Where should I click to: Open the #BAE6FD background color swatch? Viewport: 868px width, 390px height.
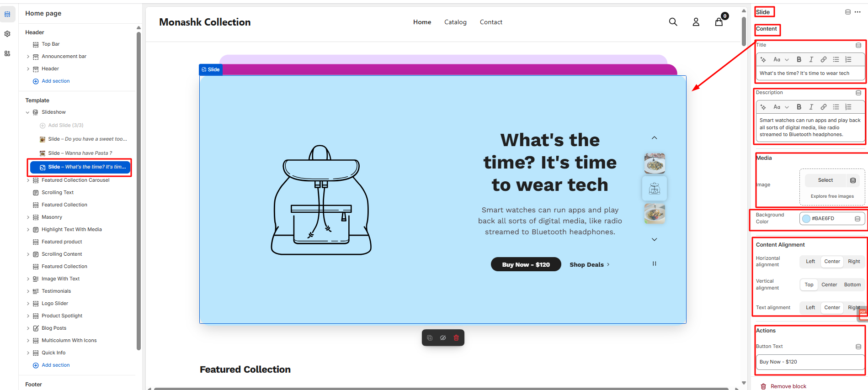(807, 219)
